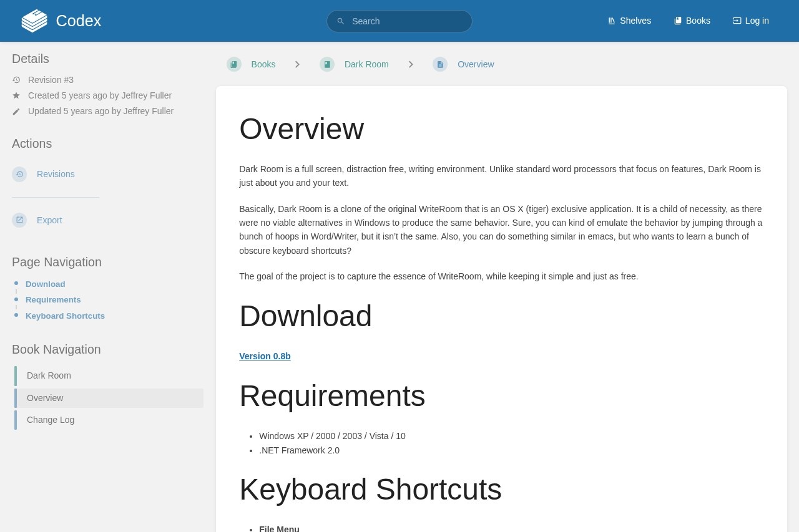Click the chevron after Dark Room breadcrumb
Viewport: 799px width, 532px height.
click(411, 64)
